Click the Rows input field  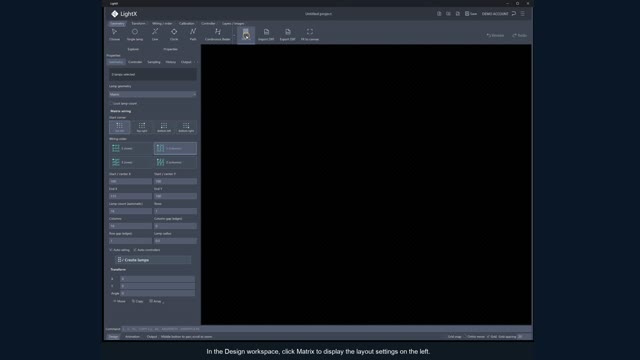175,211
